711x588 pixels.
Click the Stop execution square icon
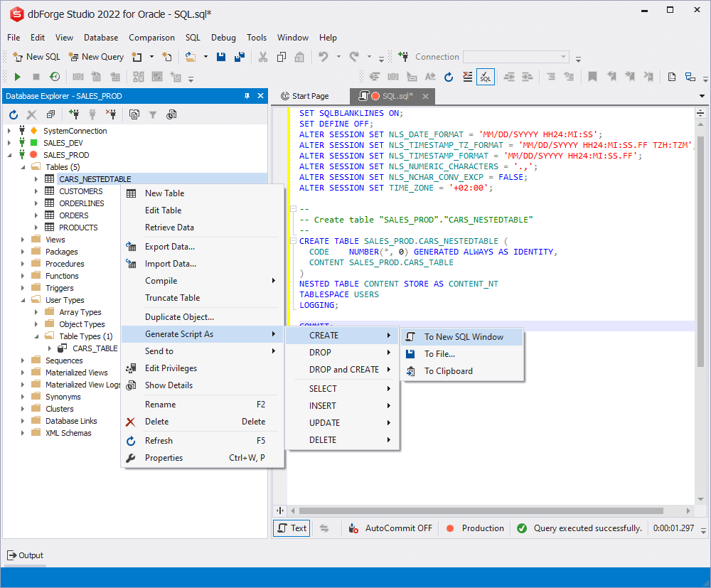pyautogui.click(x=36, y=77)
